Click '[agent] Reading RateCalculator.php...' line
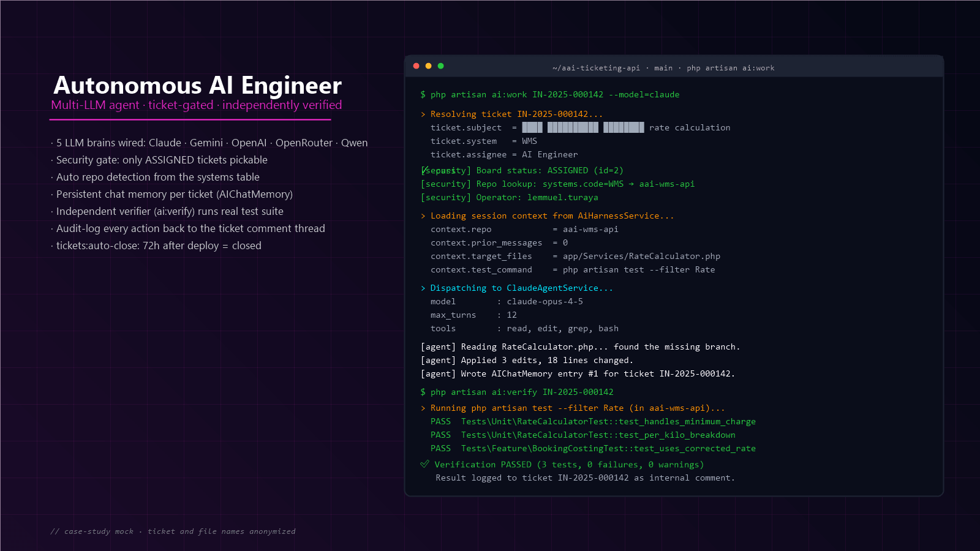This screenshot has height=551, width=980. coord(581,347)
